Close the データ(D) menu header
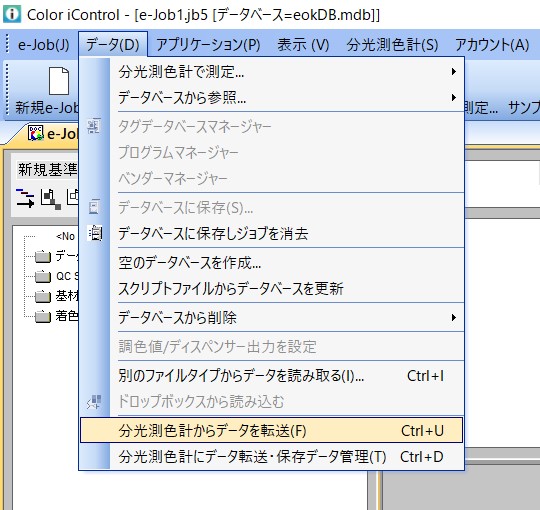The image size is (540, 510). 113,45
